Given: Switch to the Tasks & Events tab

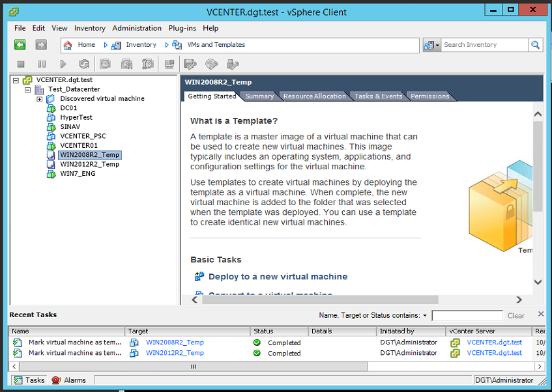Looking at the screenshot, I should 378,96.
